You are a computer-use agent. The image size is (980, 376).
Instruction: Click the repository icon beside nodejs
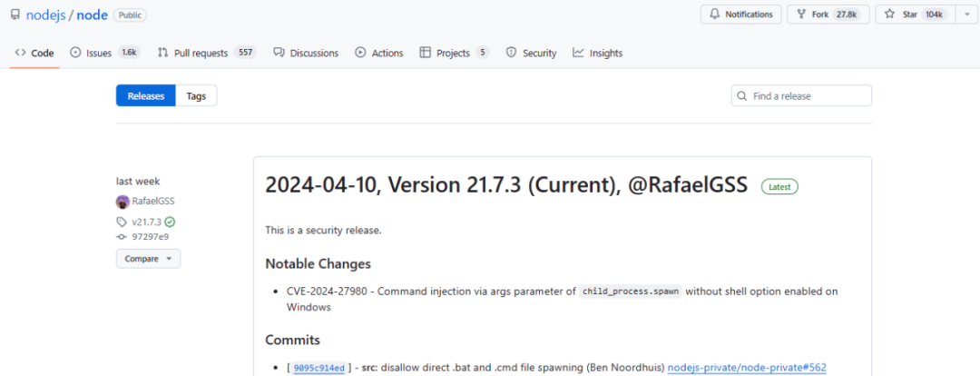click(x=15, y=15)
